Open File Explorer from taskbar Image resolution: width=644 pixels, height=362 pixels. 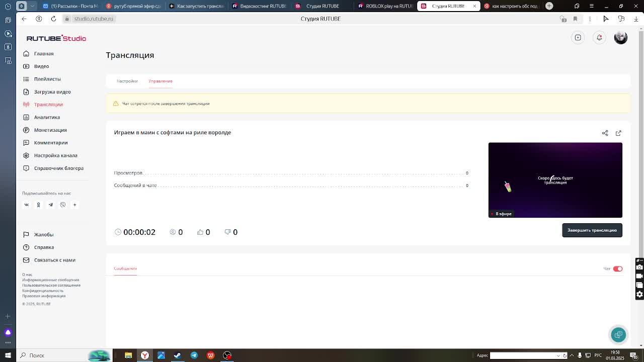pos(128,355)
